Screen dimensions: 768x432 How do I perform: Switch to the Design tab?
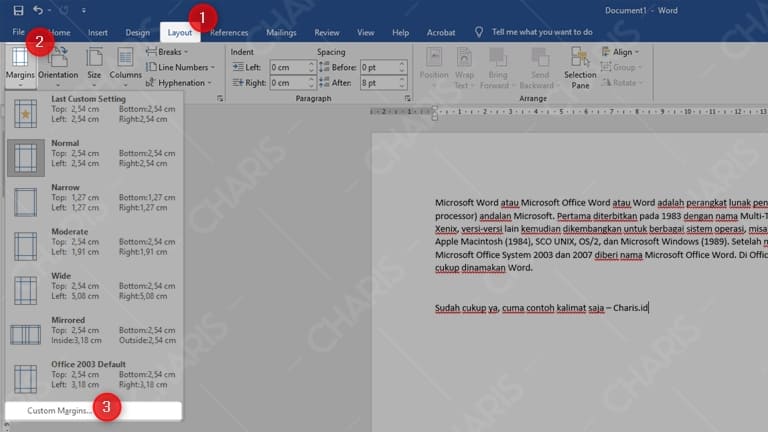(137, 32)
